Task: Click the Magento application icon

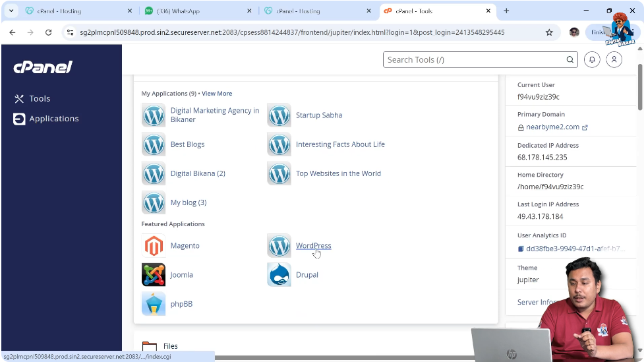Action: [x=154, y=246]
